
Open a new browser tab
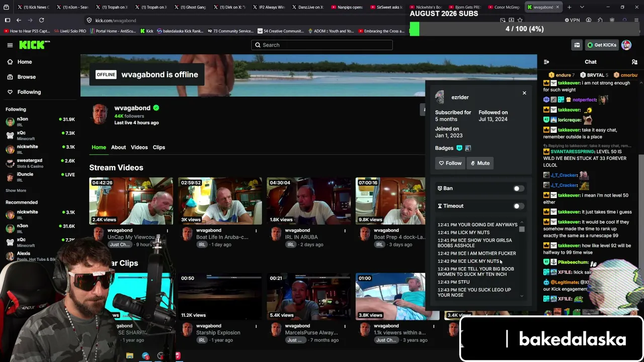569,7
